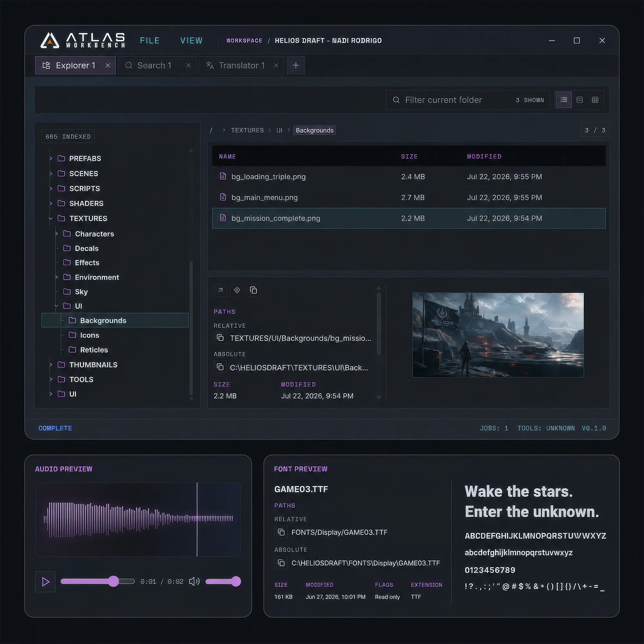Select the Decals folder
This screenshot has width=644, height=644.
pyautogui.click(x=81, y=248)
